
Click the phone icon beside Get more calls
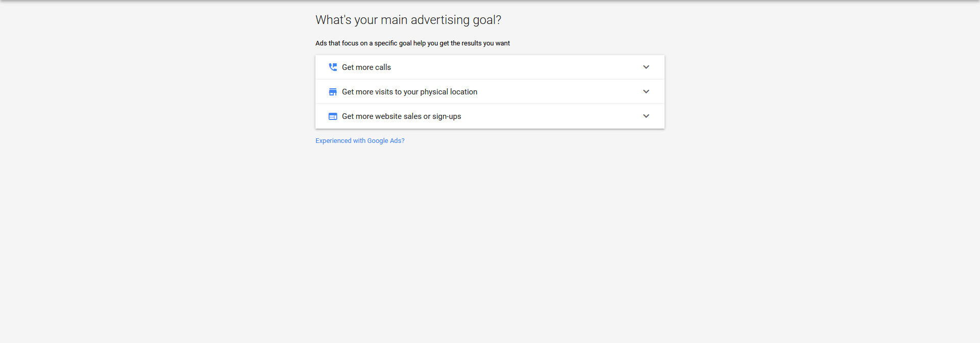(x=333, y=67)
